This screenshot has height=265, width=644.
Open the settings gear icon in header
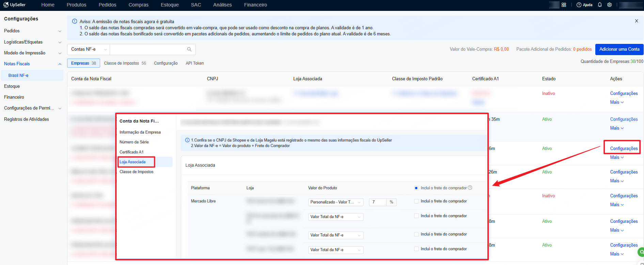click(610, 5)
